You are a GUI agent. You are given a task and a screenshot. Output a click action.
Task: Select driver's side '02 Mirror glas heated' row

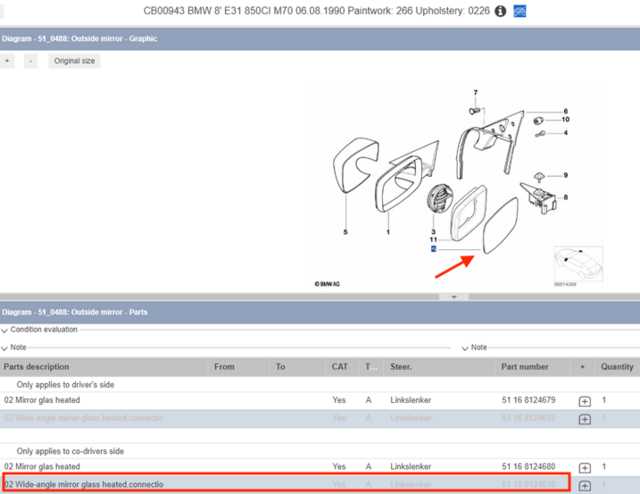point(320,401)
